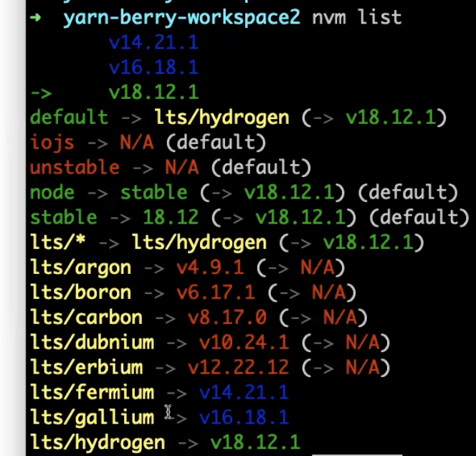Viewport: 476px width, 456px height.
Task: Click '(default)' at the end of the node line
Action: coord(408,192)
